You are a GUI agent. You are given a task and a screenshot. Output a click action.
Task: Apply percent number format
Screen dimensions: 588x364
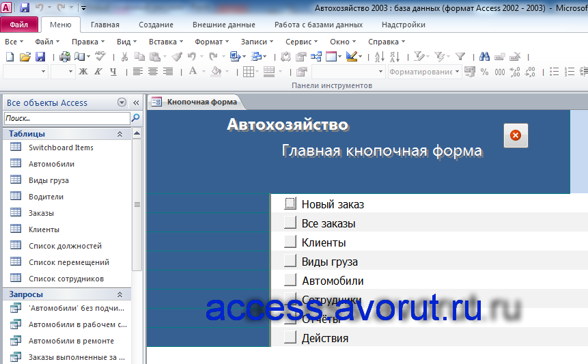tap(484, 72)
